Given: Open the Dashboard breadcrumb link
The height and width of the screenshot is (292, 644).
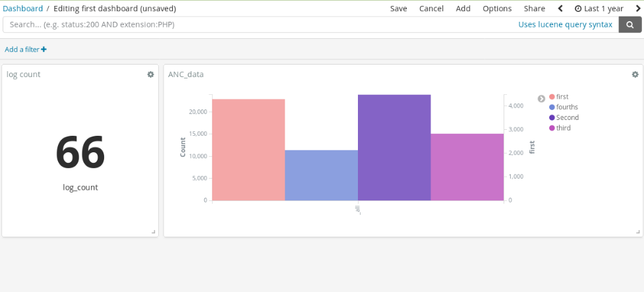Looking at the screenshot, I should [22, 9].
